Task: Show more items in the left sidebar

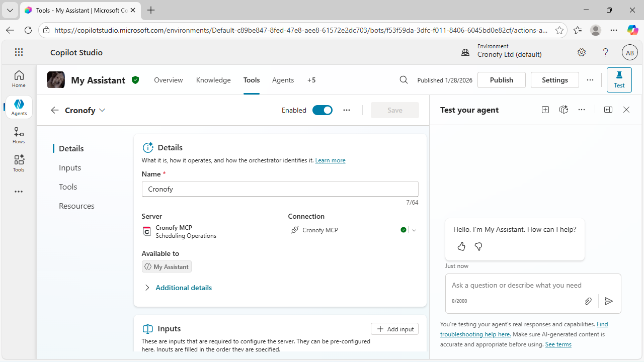Action: pyautogui.click(x=19, y=192)
